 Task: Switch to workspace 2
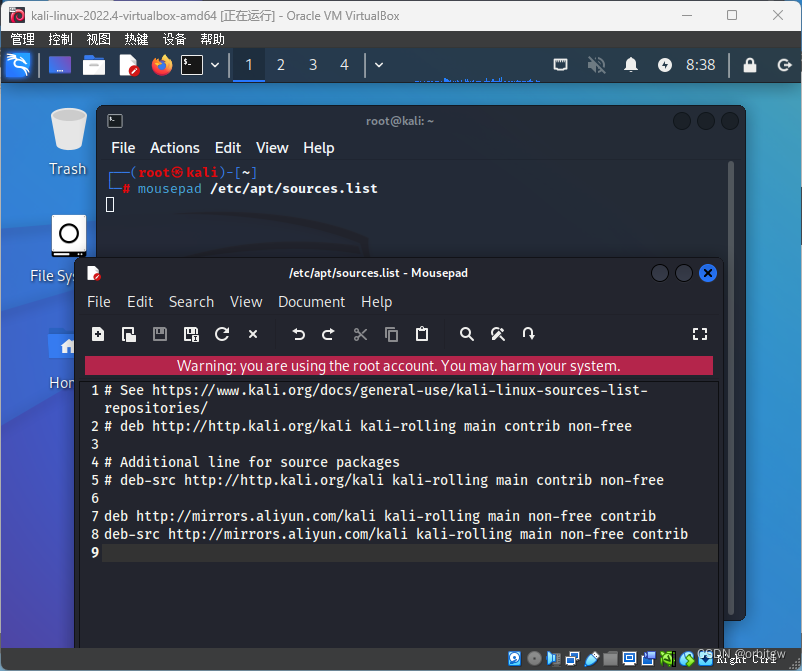281,65
